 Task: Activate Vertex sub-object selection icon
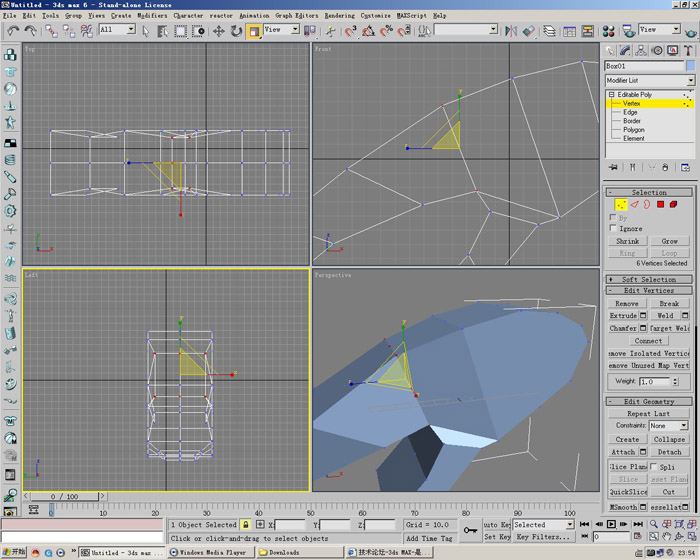pyautogui.click(x=620, y=204)
